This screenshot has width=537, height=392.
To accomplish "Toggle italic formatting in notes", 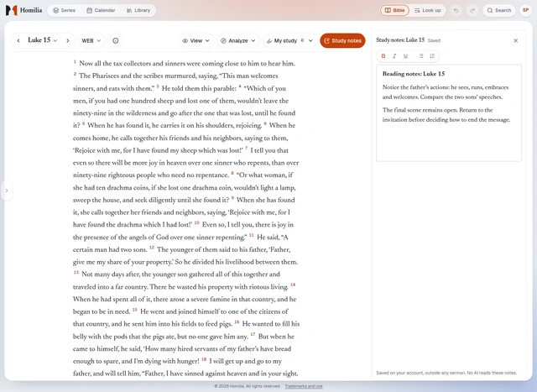I will (x=394, y=56).
